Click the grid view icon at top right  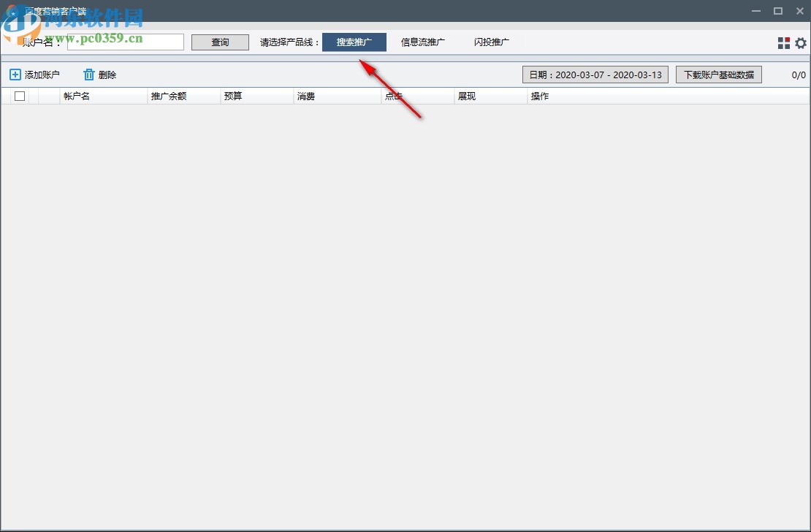(783, 43)
